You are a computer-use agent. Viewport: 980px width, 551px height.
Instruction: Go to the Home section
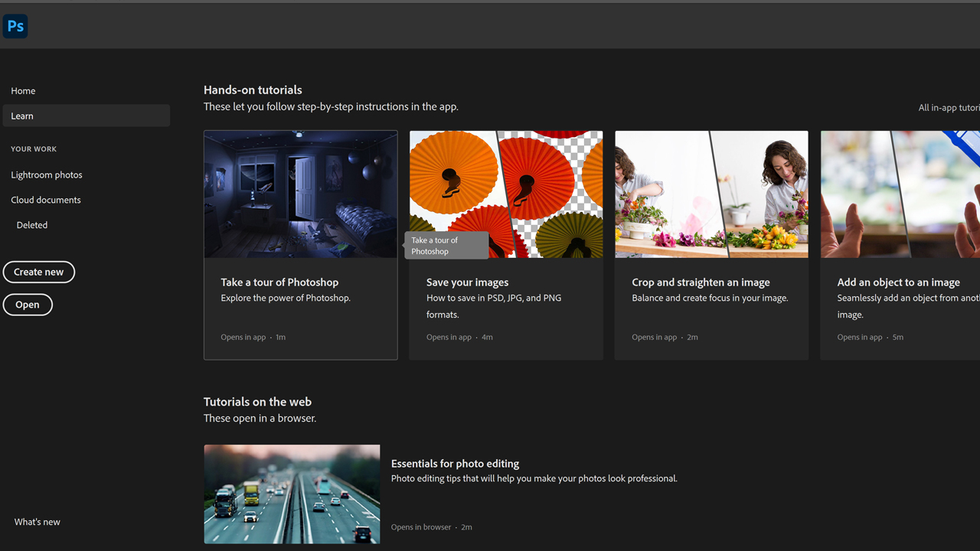coord(23,91)
